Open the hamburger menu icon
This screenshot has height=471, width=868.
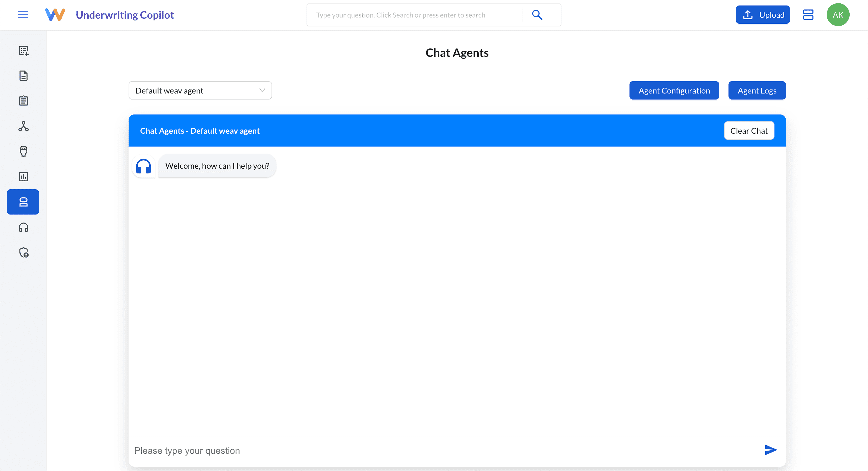point(23,15)
